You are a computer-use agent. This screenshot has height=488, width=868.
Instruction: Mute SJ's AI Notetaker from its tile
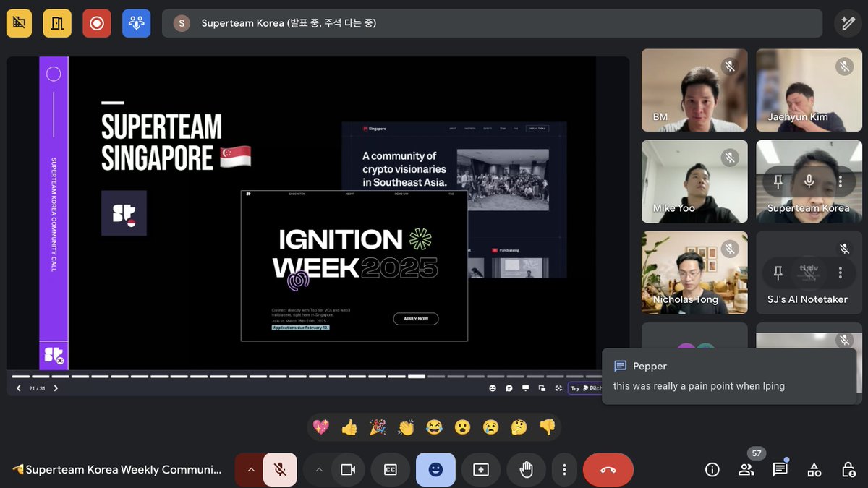809,273
